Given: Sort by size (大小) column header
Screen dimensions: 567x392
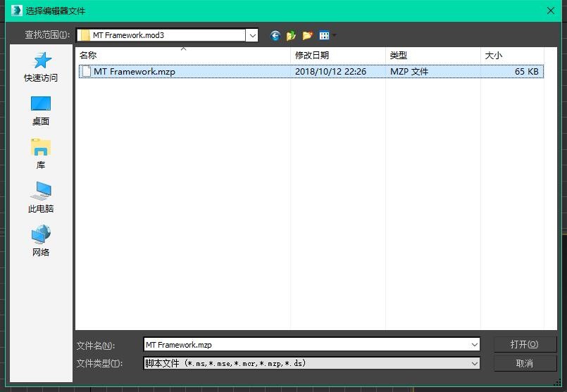Looking at the screenshot, I should click(x=511, y=55).
